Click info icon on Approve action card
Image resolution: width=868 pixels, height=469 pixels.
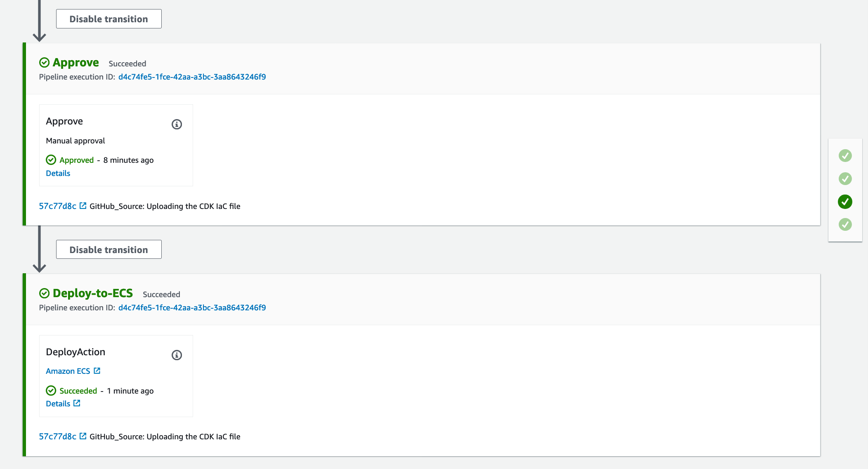pos(177,124)
